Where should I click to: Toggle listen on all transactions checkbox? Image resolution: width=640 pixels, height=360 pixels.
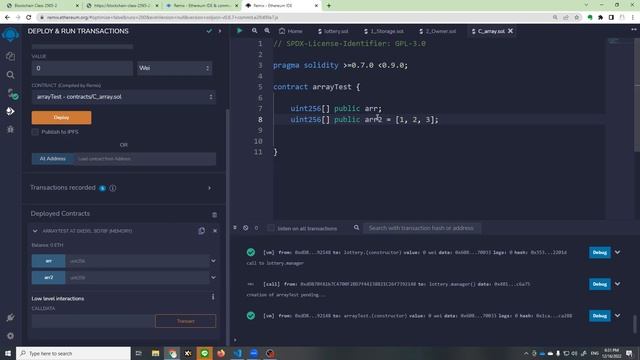(x=271, y=228)
